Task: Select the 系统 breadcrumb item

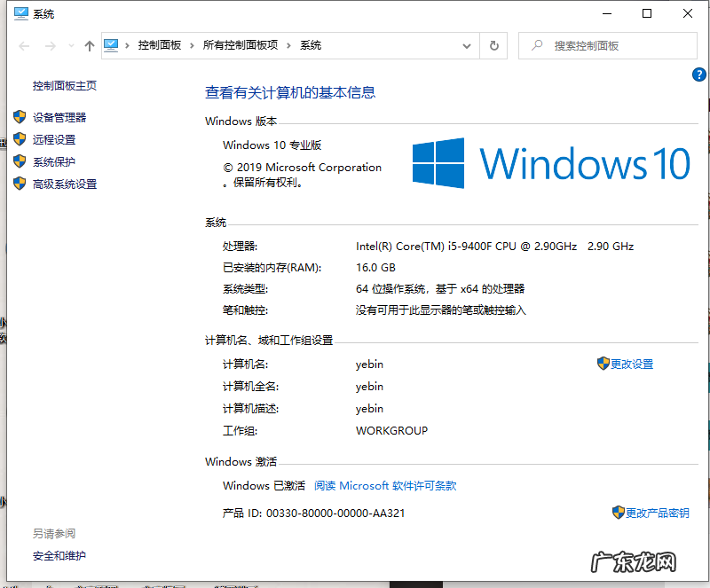Action: click(x=312, y=45)
